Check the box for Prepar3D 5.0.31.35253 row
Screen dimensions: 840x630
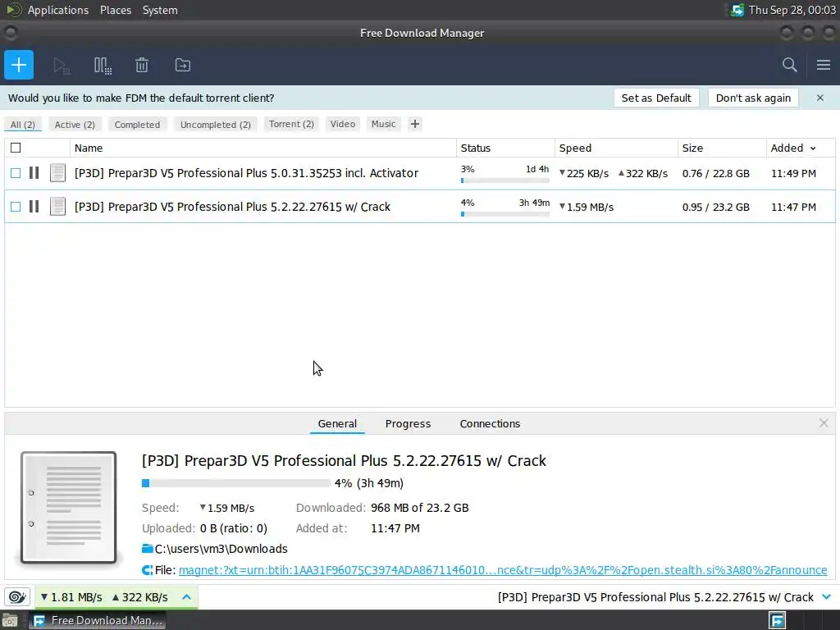coord(16,173)
